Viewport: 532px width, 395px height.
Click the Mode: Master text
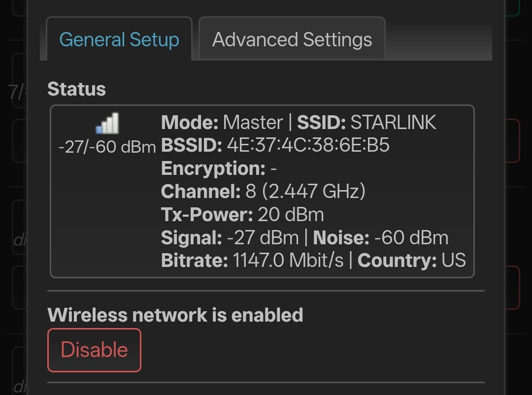(222, 122)
